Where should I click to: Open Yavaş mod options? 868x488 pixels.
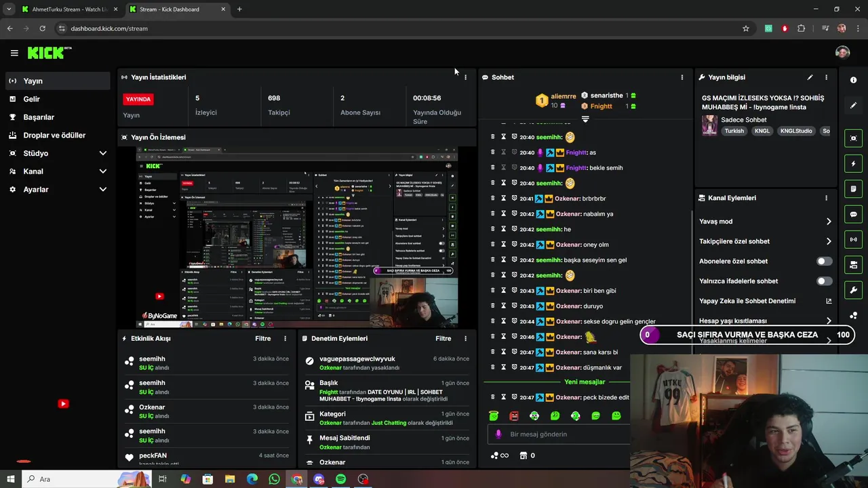point(765,222)
